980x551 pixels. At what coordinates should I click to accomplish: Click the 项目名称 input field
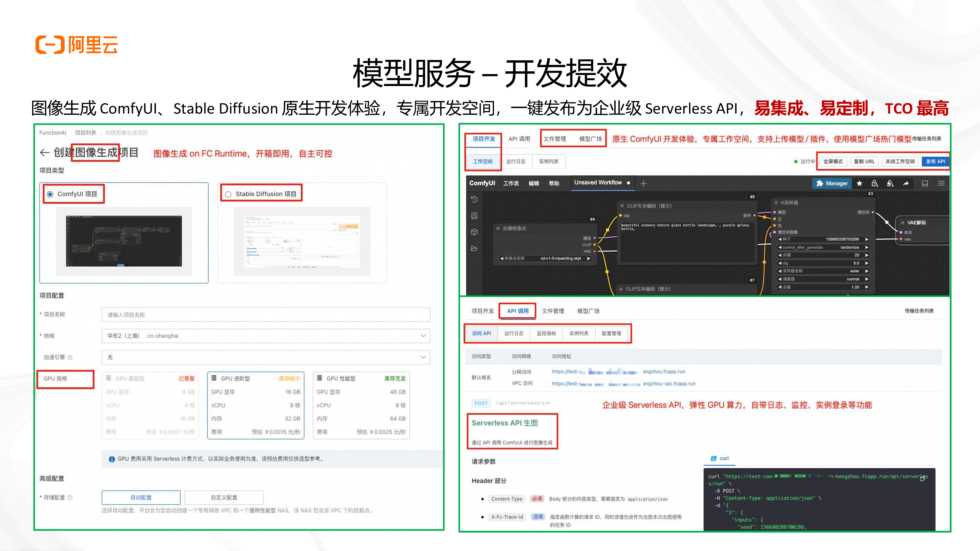(x=266, y=314)
